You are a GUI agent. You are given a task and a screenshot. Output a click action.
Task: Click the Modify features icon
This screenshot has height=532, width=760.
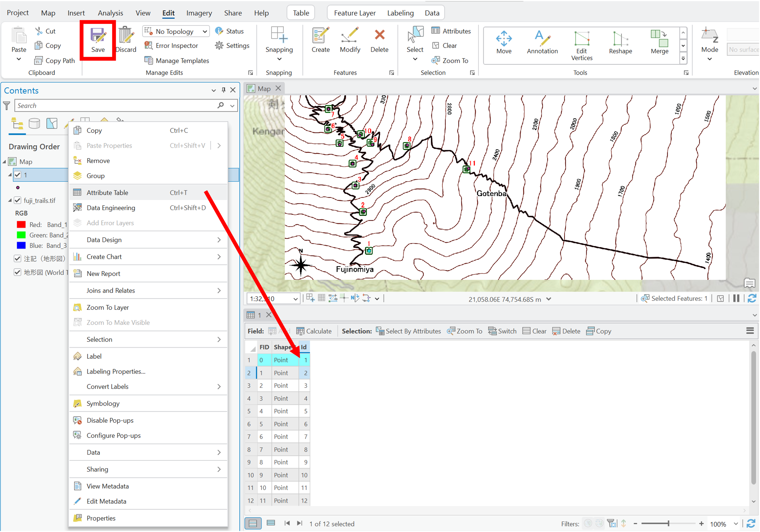point(350,35)
